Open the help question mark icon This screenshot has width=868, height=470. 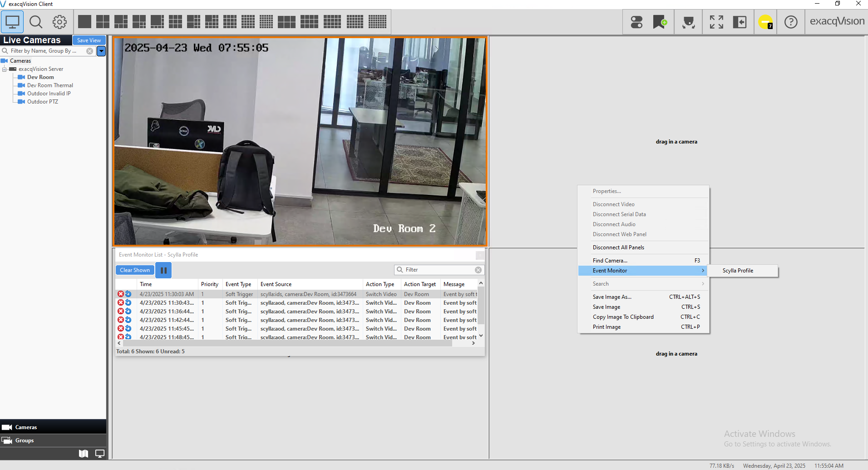(x=791, y=22)
